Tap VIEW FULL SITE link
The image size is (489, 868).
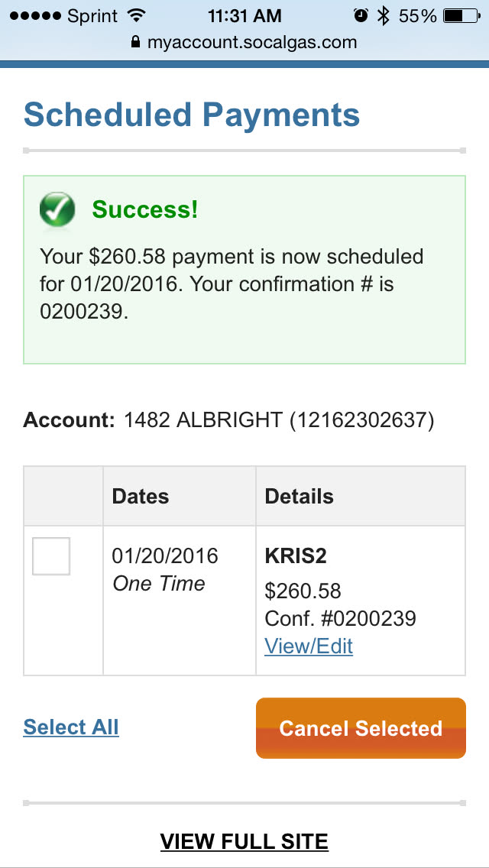click(x=244, y=842)
